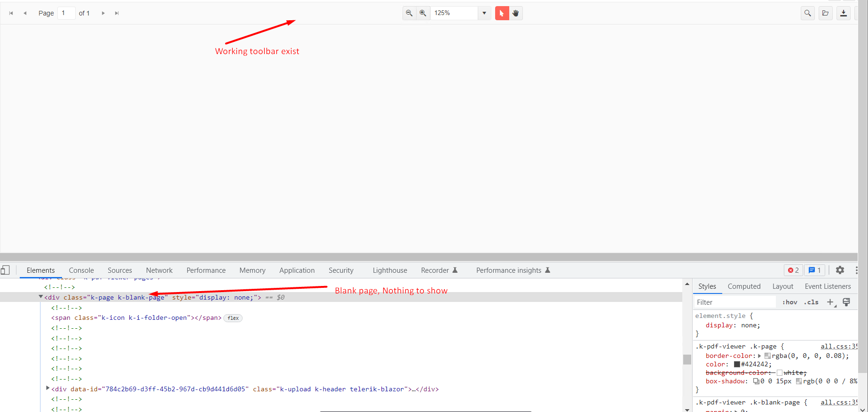Viewport: 868px width, 412px height.
Task: Click the paint-roller icon next to the plus
Action: 846,302
